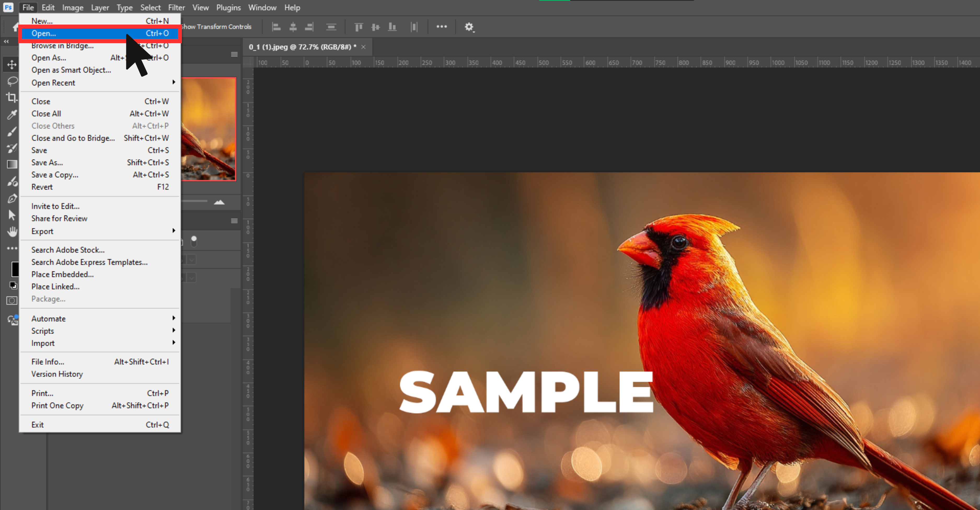Click the Align left edges icon

click(276, 27)
